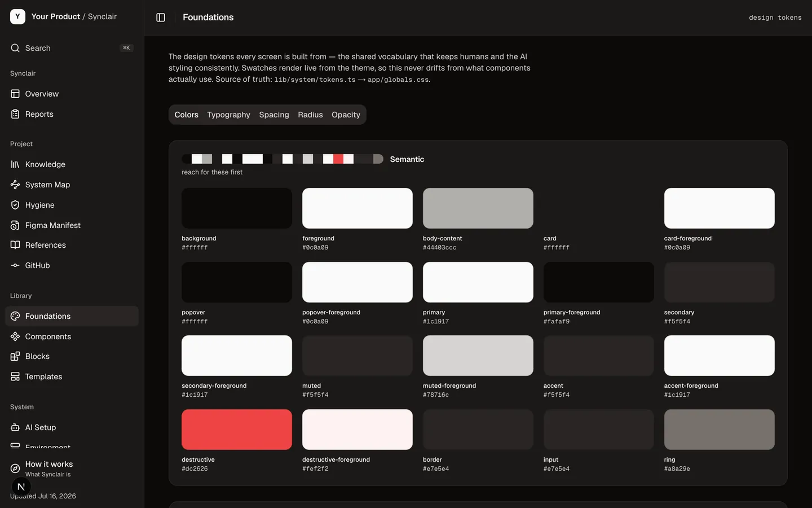812x508 pixels.
Task: Toggle the sidebar panel icon
Action: coord(161,17)
